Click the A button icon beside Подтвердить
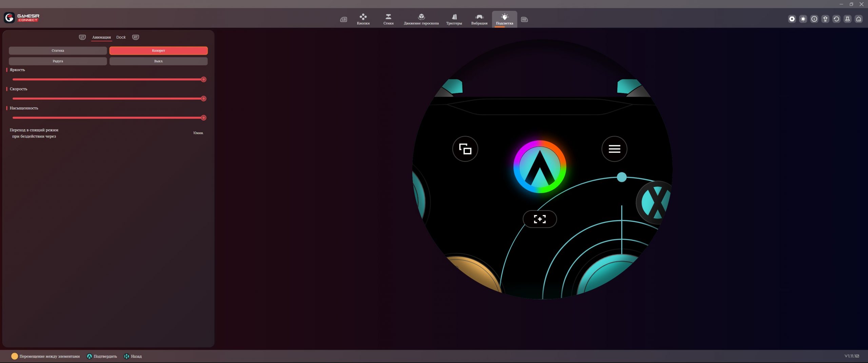This screenshot has width=868, height=363. (x=90, y=356)
